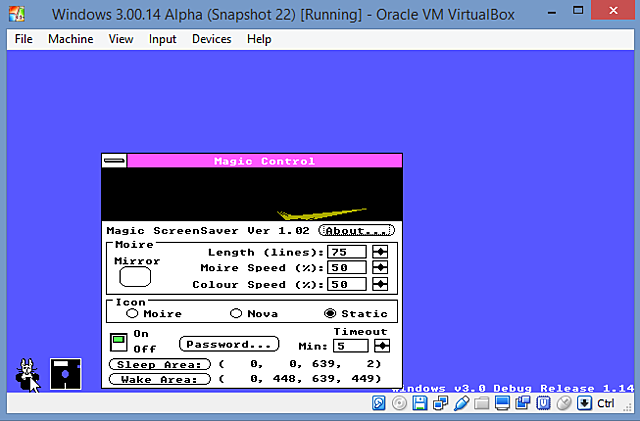Screen dimensions: 640x421
Task: Click the Wake Area: button
Action: click(160, 379)
